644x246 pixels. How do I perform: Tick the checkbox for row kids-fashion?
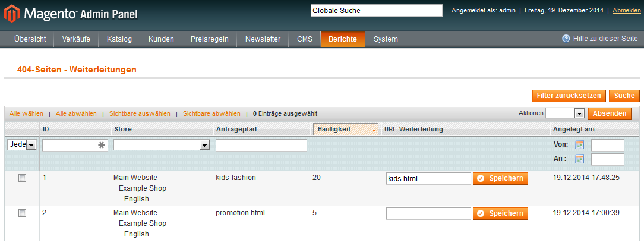22,178
